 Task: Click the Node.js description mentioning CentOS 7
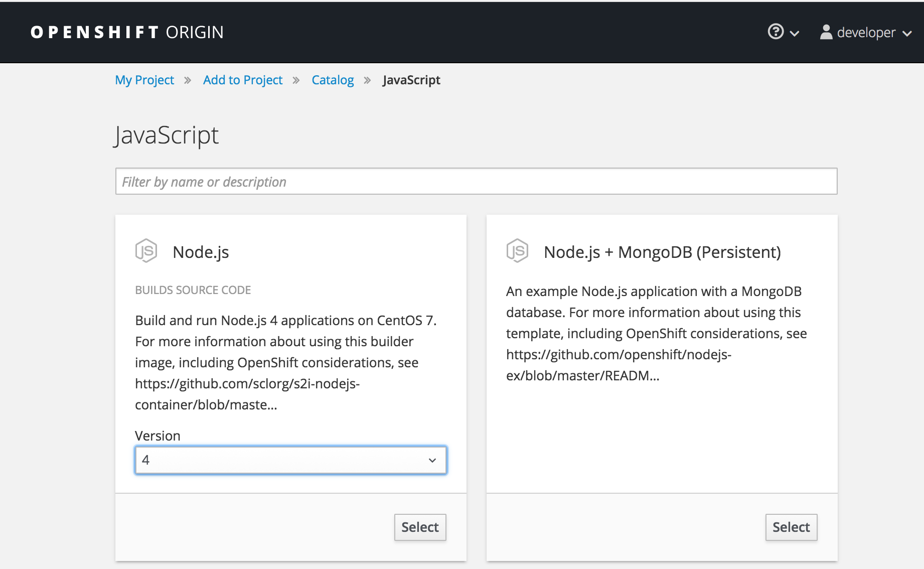[286, 362]
